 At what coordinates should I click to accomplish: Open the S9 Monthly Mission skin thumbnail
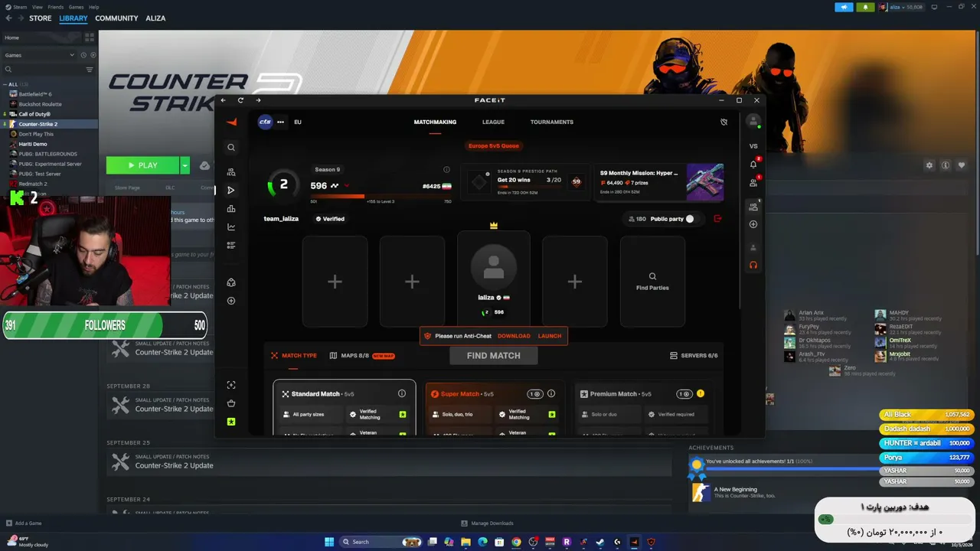point(705,182)
